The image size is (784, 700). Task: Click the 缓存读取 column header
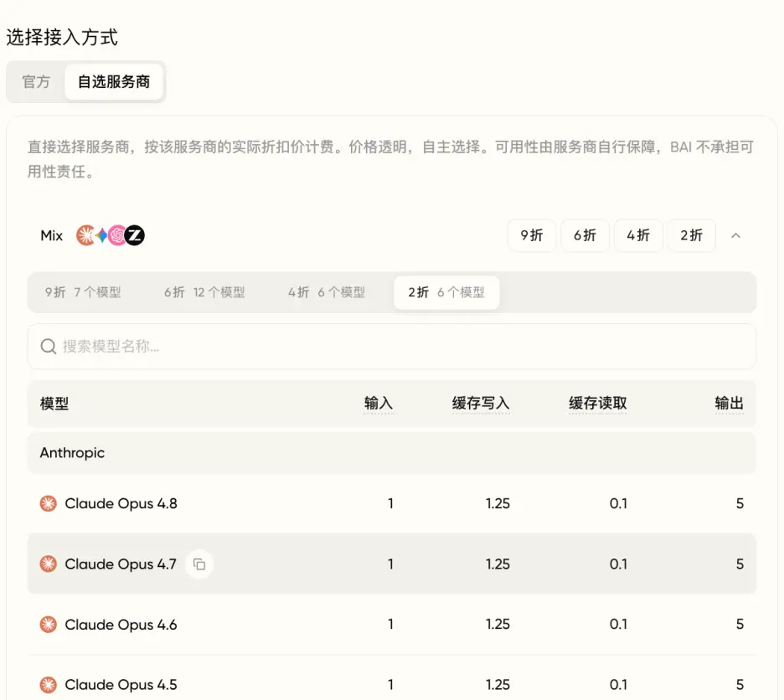597,403
